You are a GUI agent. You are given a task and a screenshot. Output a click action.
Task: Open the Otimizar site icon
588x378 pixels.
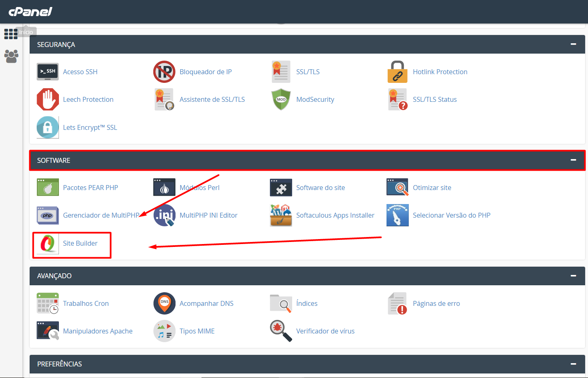click(398, 188)
